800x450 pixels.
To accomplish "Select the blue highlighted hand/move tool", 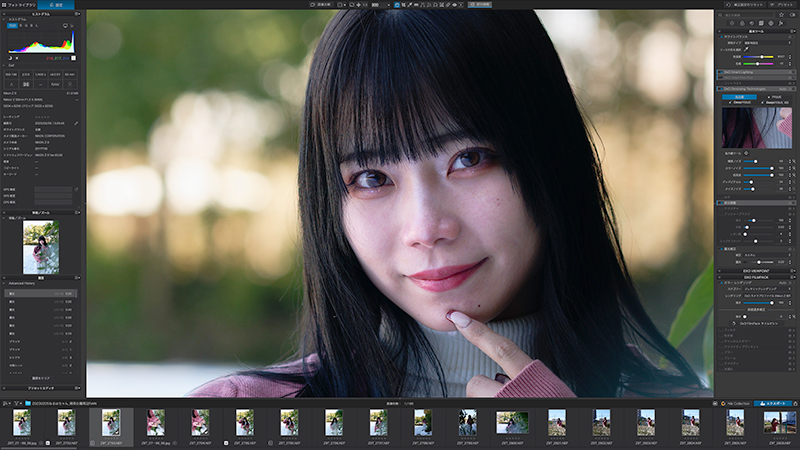I will coord(397,5).
